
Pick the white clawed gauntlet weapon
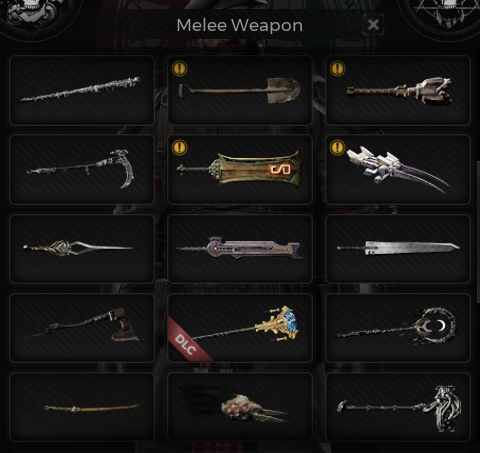398,169
